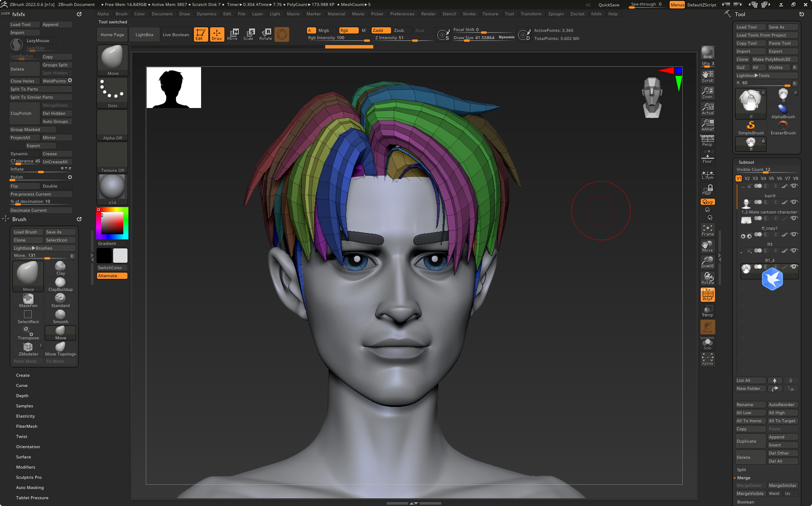The height and width of the screenshot is (506, 812).
Task: Click Make PolyMesh3D button
Action: click(x=775, y=60)
